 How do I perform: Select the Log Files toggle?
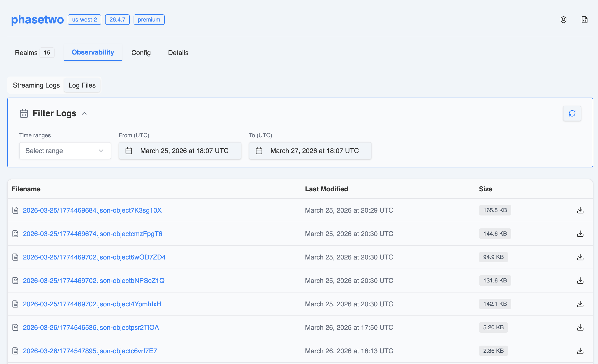(82, 85)
